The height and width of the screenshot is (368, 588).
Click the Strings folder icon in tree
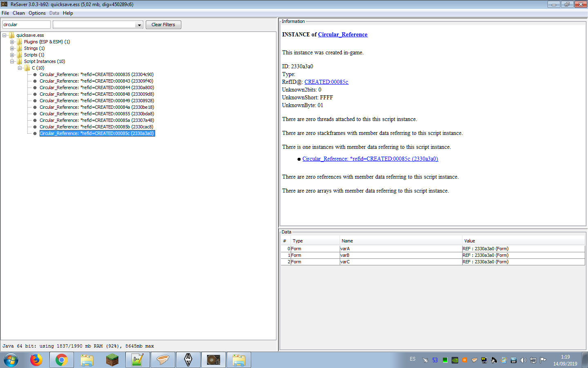tap(20, 48)
